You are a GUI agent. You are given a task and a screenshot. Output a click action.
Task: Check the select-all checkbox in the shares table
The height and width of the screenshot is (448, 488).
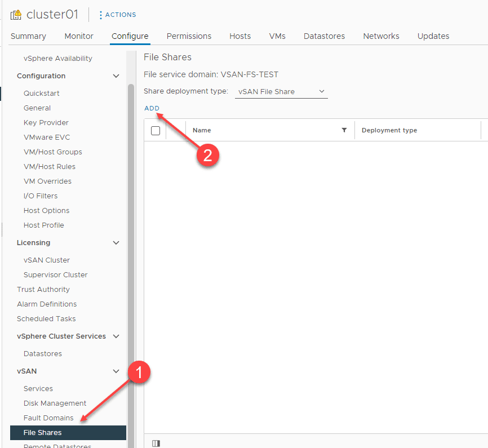[x=155, y=130]
